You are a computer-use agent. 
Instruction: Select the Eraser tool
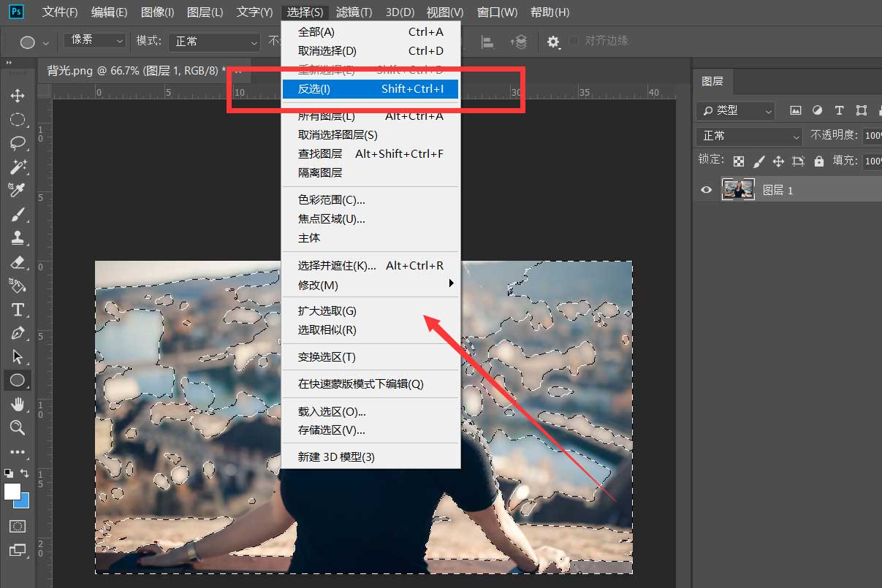pyautogui.click(x=18, y=262)
